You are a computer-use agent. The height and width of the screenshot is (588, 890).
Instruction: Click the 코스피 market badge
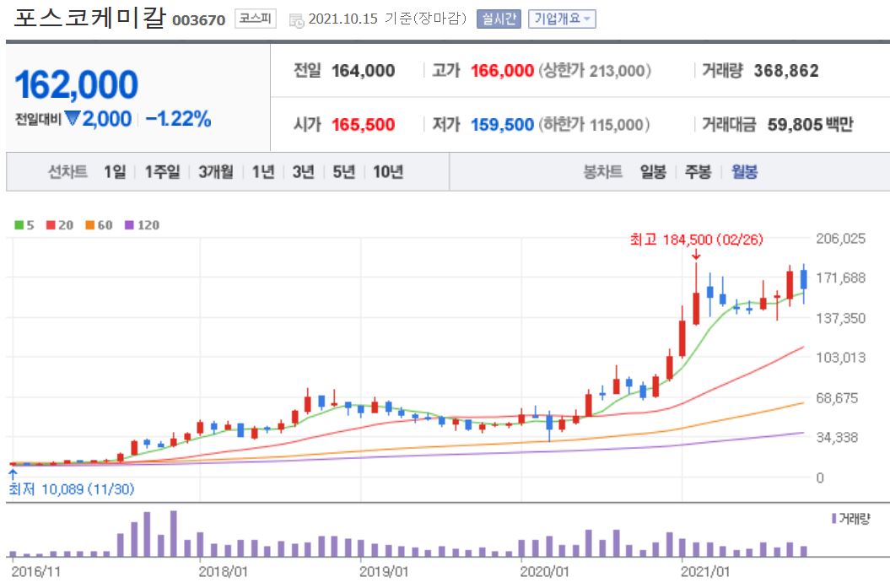pyautogui.click(x=256, y=19)
